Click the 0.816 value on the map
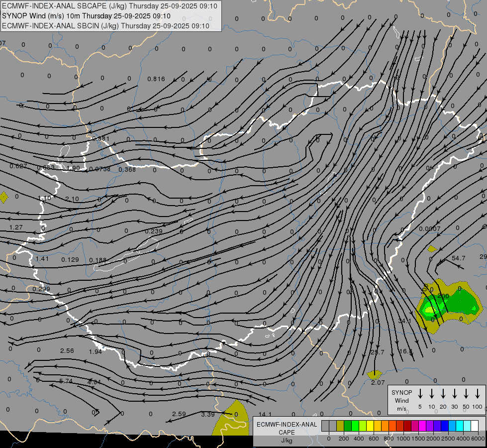 pos(156,79)
